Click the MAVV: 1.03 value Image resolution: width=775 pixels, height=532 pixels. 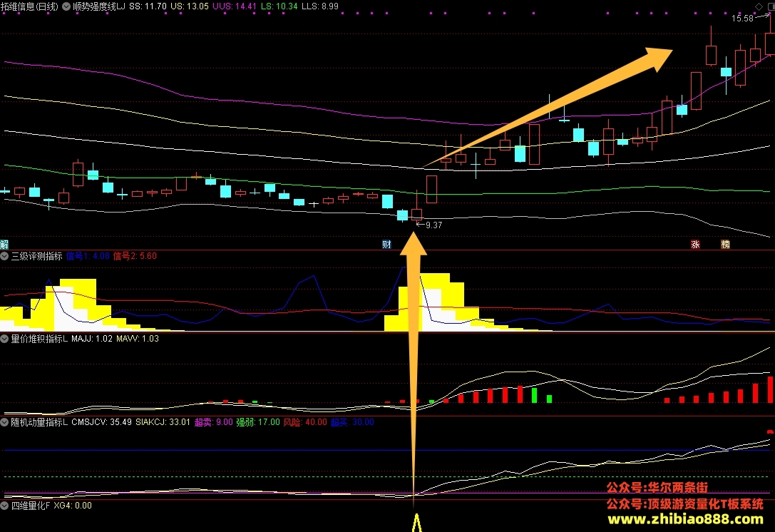pyautogui.click(x=138, y=339)
